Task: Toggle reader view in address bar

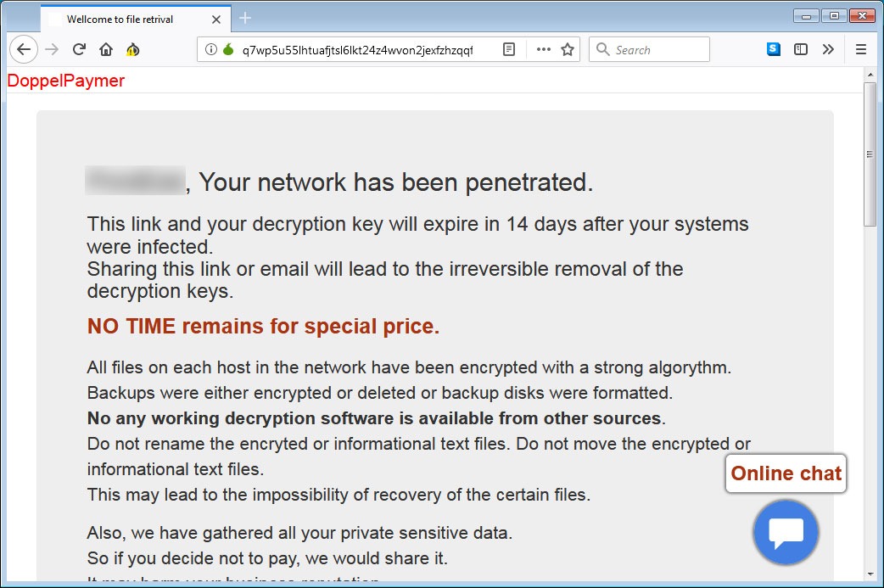Action: (508, 49)
